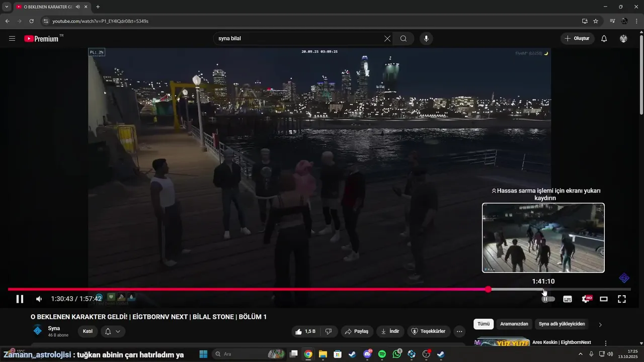Turn on subtitles/captions
This screenshot has height=362, width=644.
coord(568,299)
